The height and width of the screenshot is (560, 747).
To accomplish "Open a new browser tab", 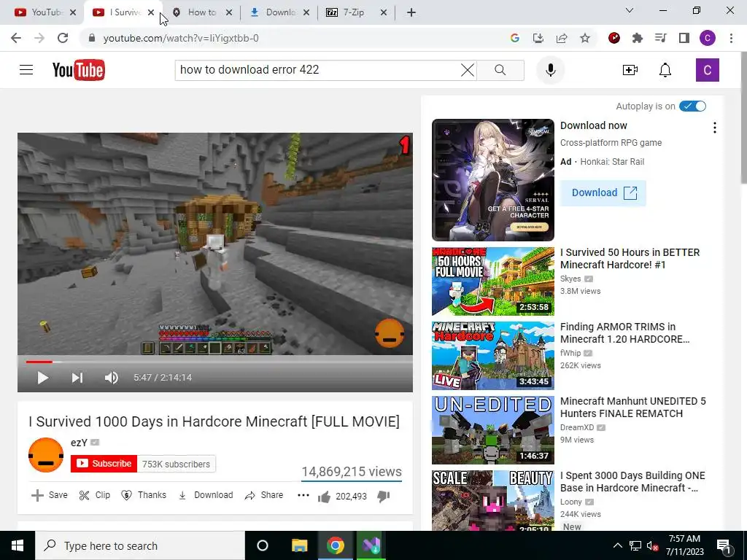I will click(411, 12).
